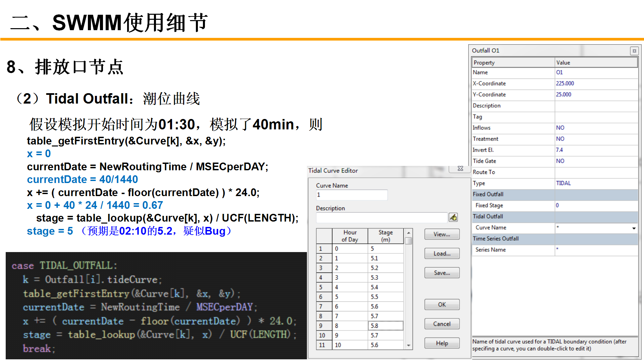This screenshot has width=644, height=362.
Task: Click the Curve Name text field
Action: [x=352, y=195]
